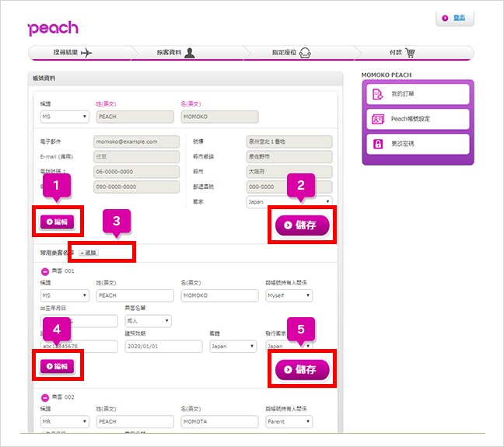Viewport: 504px width, 447px height.
Task: Click the backup E-mail field
Action: (137, 157)
